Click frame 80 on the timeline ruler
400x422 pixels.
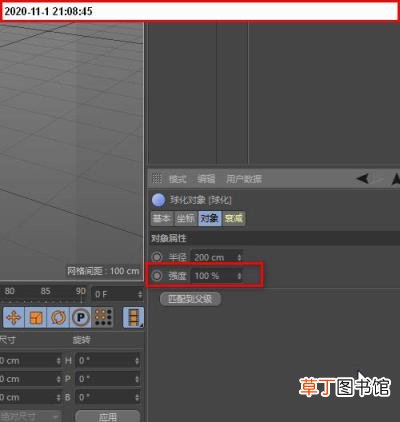(x=9, y=291)
